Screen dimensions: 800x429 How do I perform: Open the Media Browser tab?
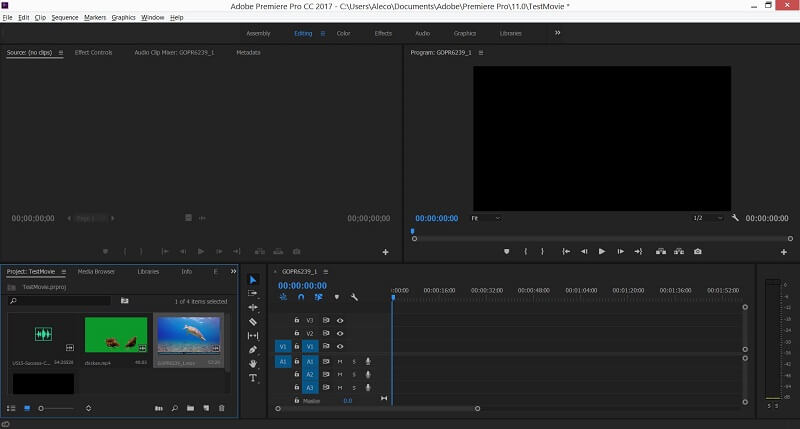(96, 272)
